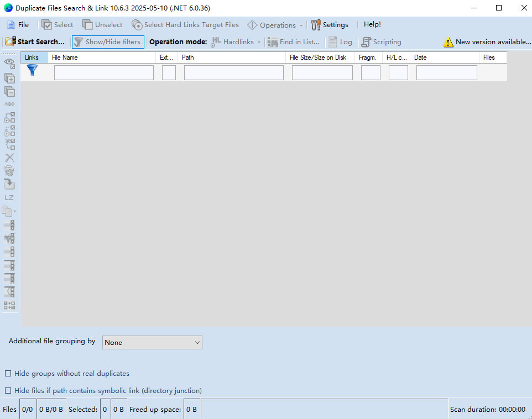Click the strikethrough ABC sidebar icon

(9, 104)
